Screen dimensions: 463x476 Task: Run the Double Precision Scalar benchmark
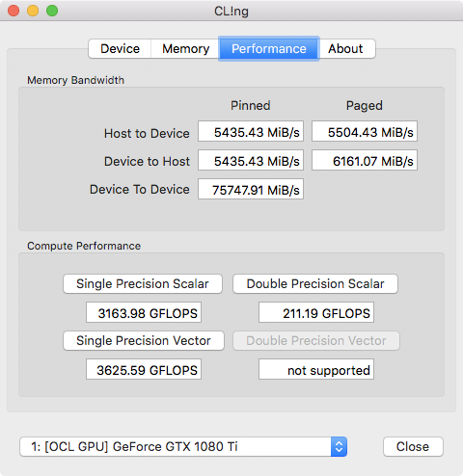315,284
